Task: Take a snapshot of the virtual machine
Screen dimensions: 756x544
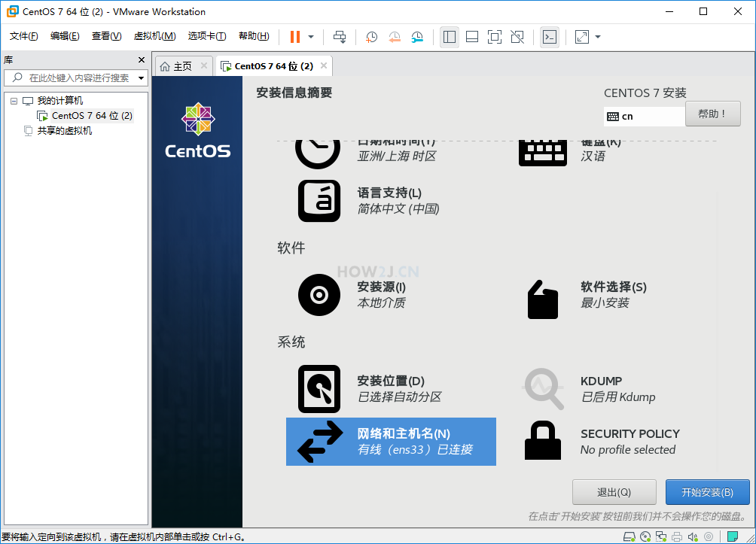Action: (x=371, y=36)
